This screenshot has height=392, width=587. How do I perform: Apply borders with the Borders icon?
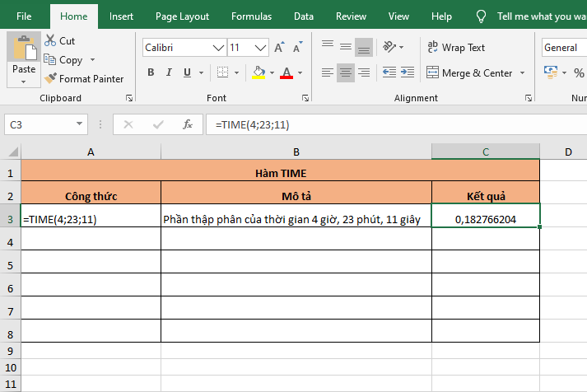223,72
